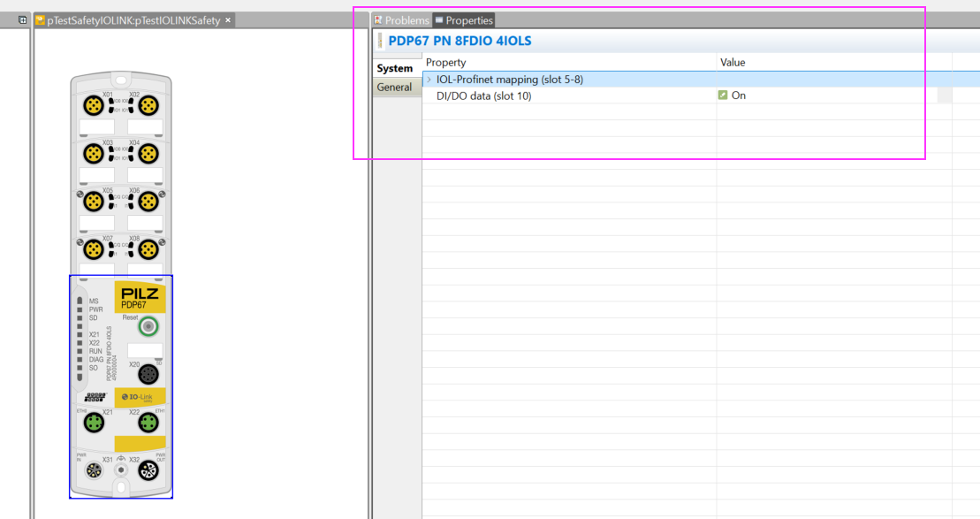This screenshot has height=519, width=980.
Task: Click the PROFINET logo on the device
Action: click(x=95, y=397)
